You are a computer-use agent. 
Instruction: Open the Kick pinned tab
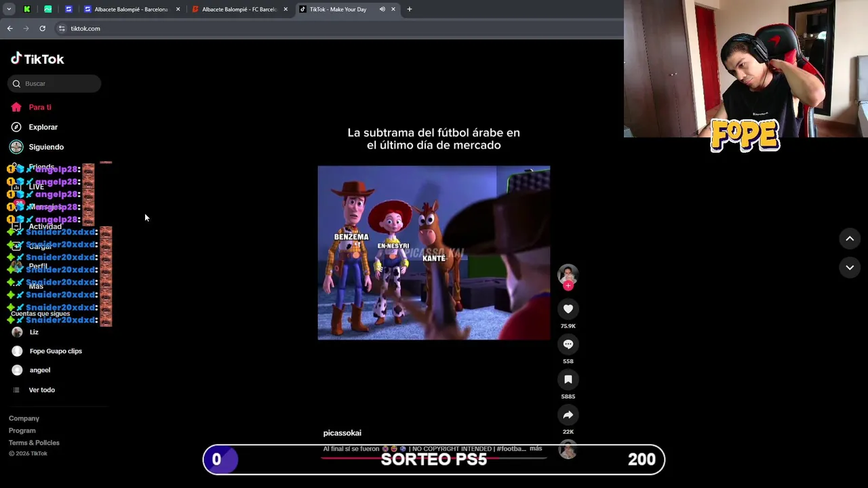point(27,9)
